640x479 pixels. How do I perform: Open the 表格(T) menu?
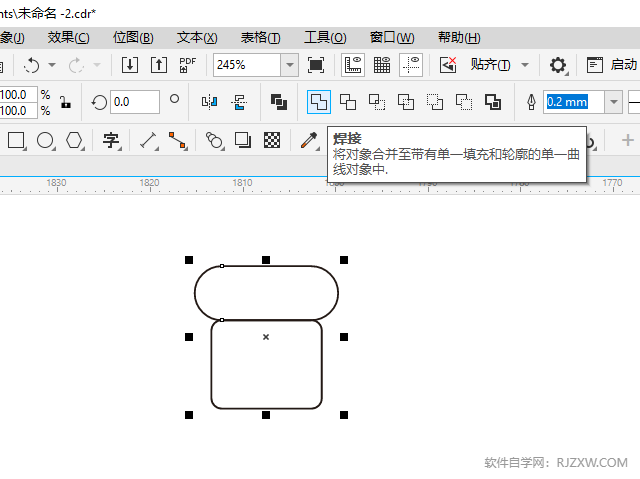point(261,38)
